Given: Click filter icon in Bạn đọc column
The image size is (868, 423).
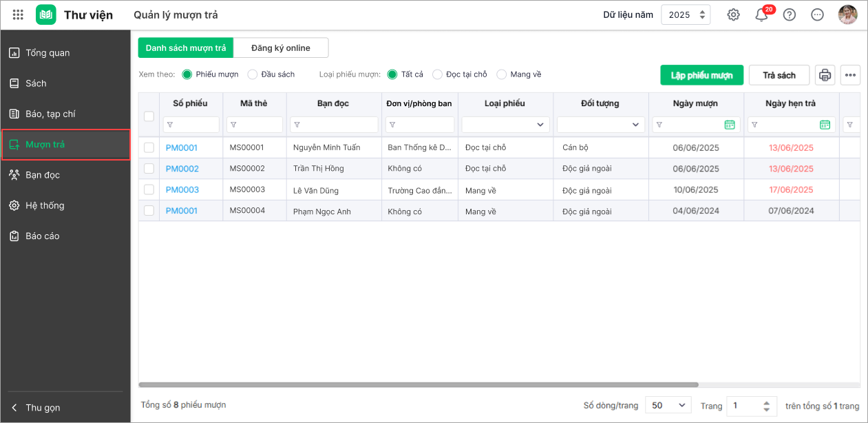Looking at the screenshot, I should click(297, 125).
